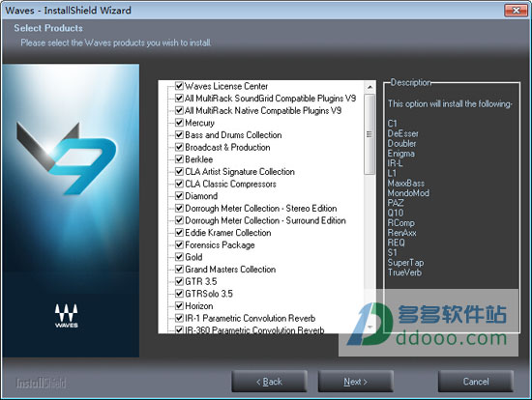The width and height of the screenshot is (532, 400).
Task: Go to previous step with Back button
Action: tap(270, 382)
